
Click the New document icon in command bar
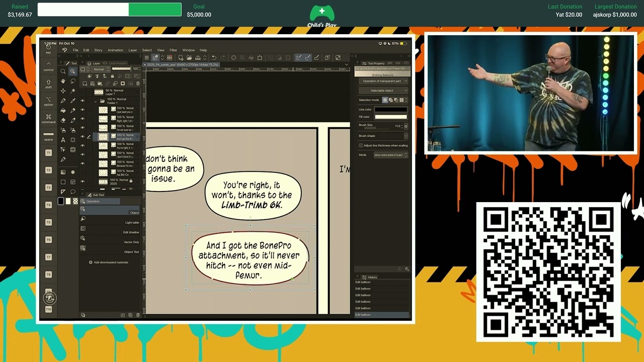click(181, 58)
